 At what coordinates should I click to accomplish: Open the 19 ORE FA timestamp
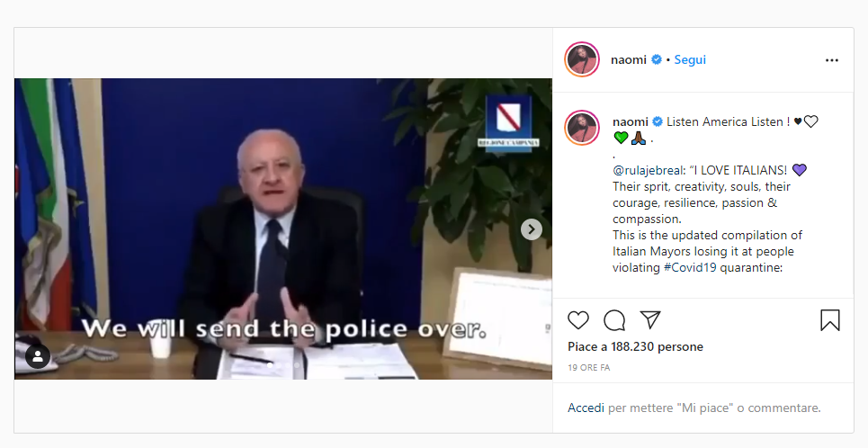[x=589, y=368]
